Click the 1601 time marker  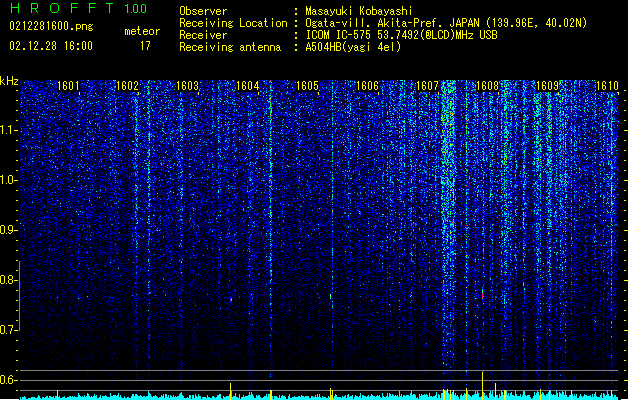pos(68,86)
